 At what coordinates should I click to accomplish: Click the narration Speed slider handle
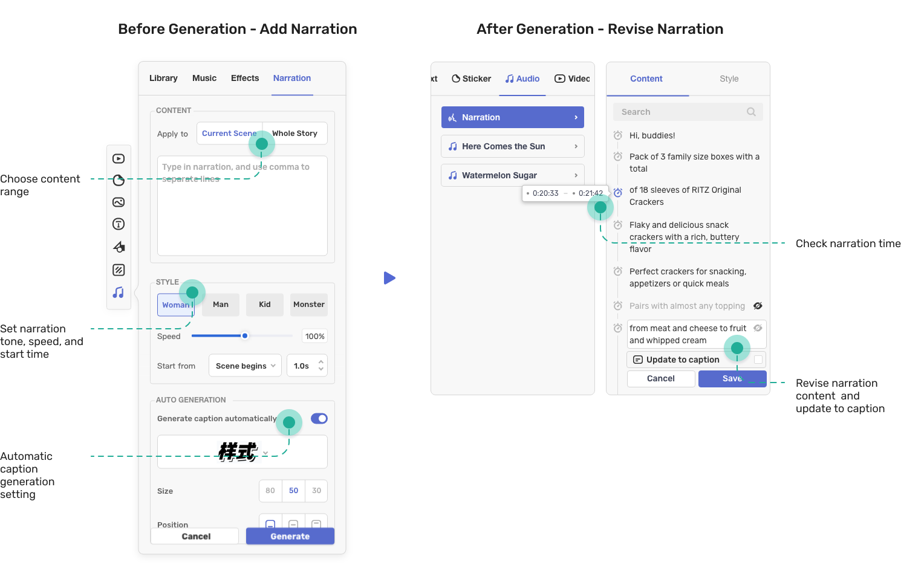pos(245,336)
